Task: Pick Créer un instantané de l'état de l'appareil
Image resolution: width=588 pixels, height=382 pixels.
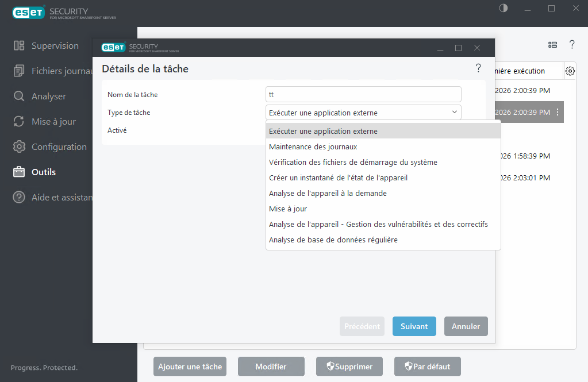Action: (383, 178)
